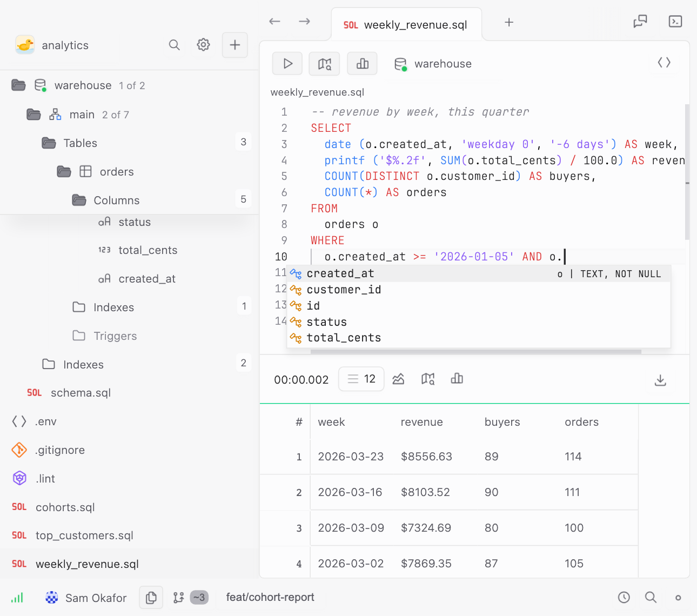Open the analytics settings gear

pyautogui.click(x=203, y=45)
